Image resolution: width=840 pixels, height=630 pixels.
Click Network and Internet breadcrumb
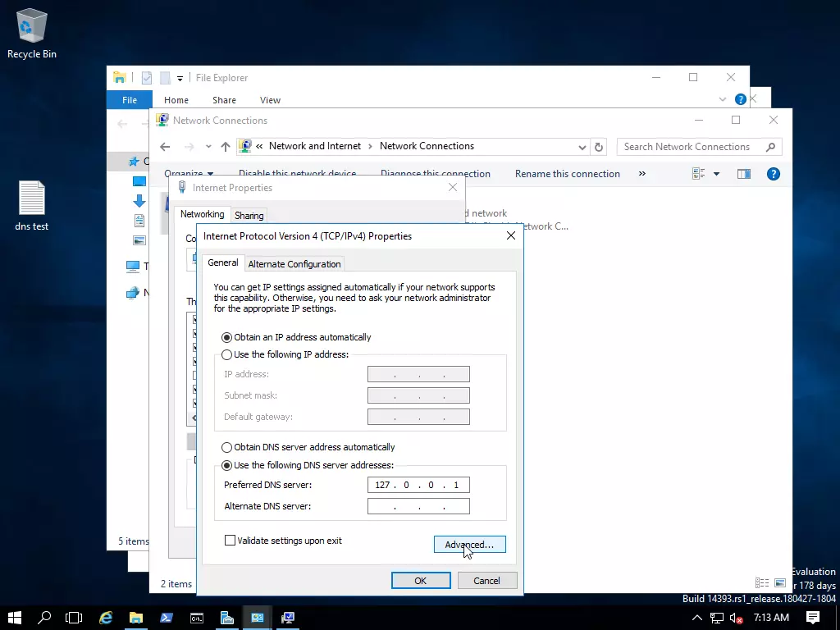[x=314, y=146]
